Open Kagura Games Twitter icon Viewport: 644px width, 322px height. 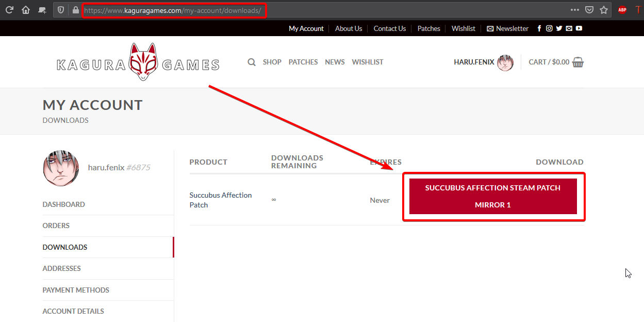click(x=559, y=28)
